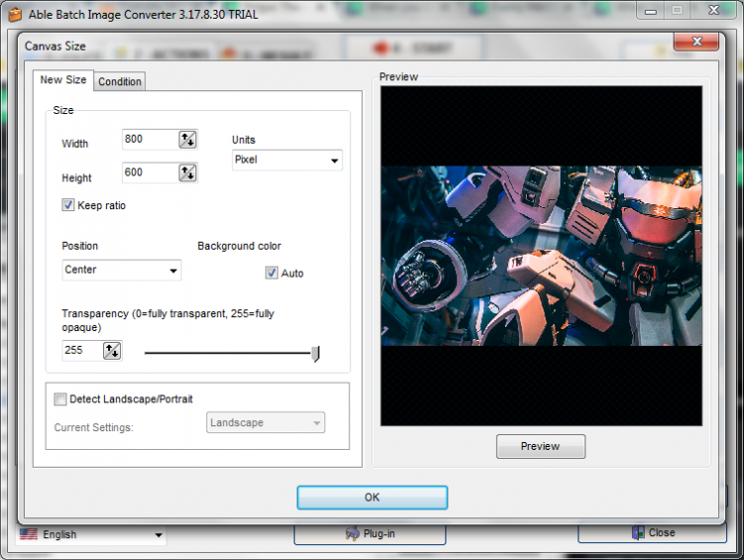
Task: Open the disabled Landscape dropdown
Action: tap(266, 422)
